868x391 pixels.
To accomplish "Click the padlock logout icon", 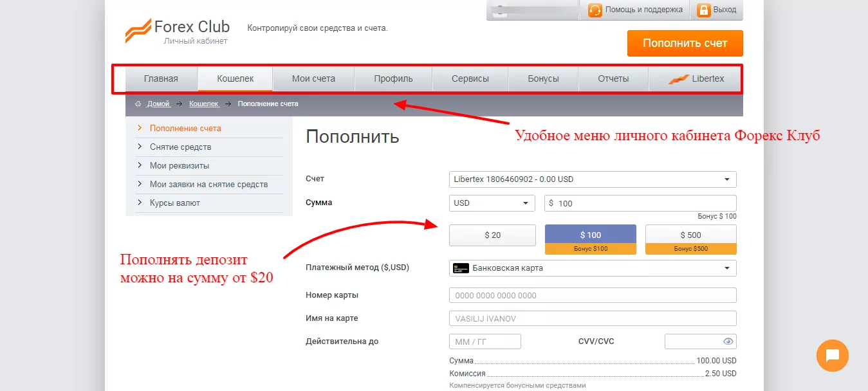I will point(704,10).
